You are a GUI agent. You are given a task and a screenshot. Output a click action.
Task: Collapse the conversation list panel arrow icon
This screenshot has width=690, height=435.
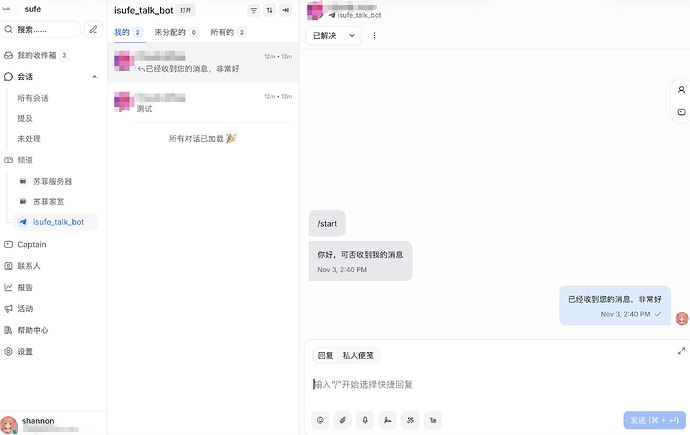tap(286, 10)
